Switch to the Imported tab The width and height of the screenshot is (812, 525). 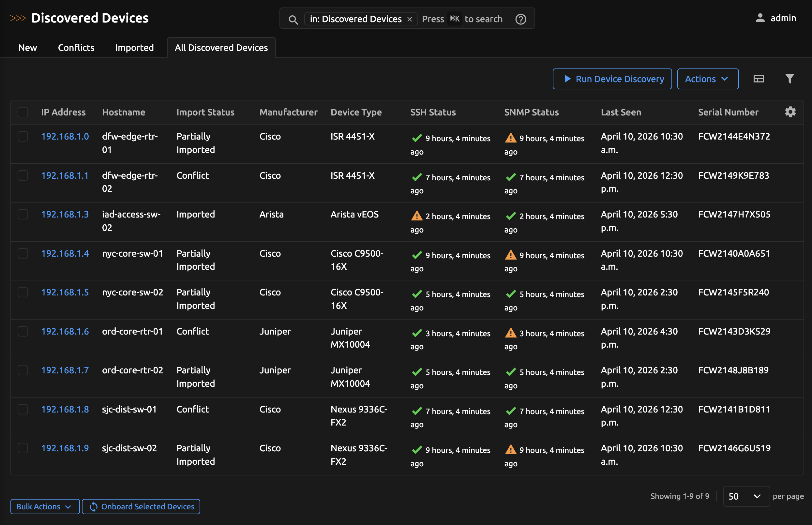point(134,47)
